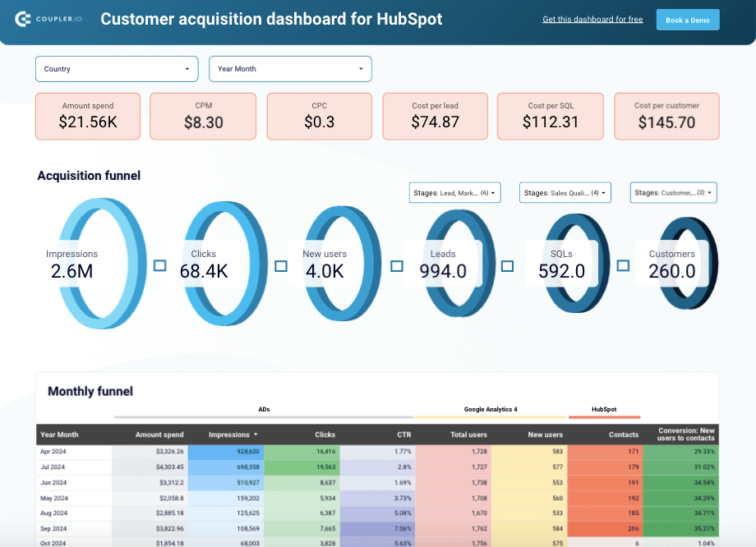Click the 928,620 impressions cell
The height and width of the screenshot is (547, 756).
[226, 452]
